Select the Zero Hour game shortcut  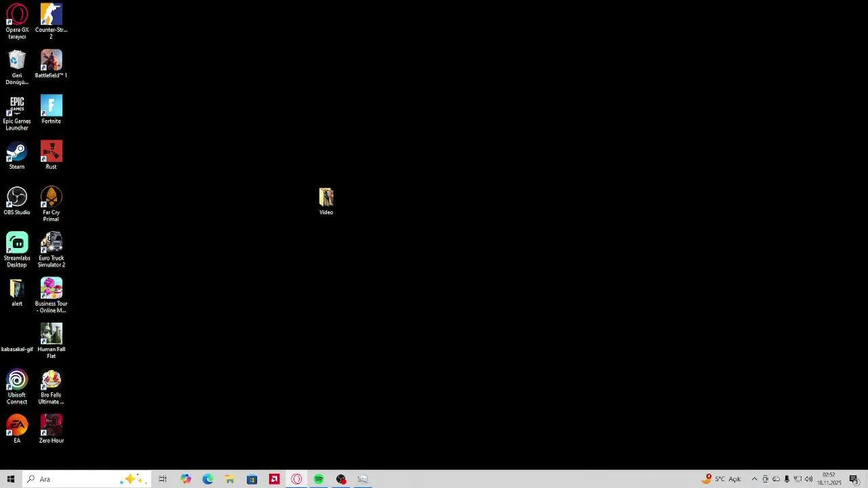[51, 429]
